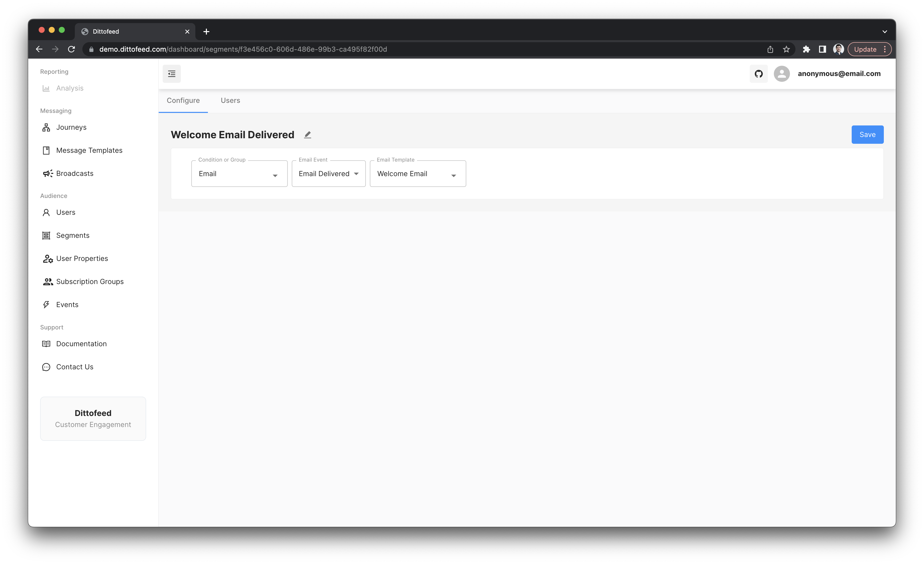View site info via the lock icon
The width and height of the screenshot is (924, 564).
point(91,49)
